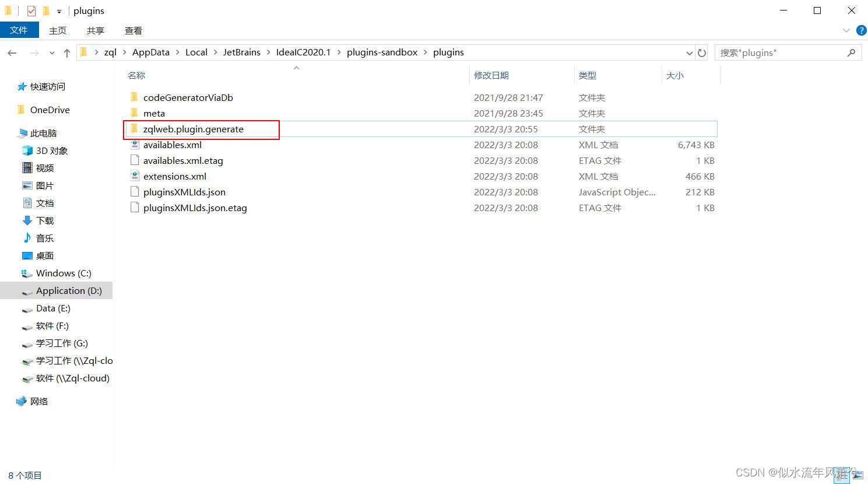This screenshot has width=868, height=484.
Task: Select the AppData breadcrumb segment
Action: 151,52
